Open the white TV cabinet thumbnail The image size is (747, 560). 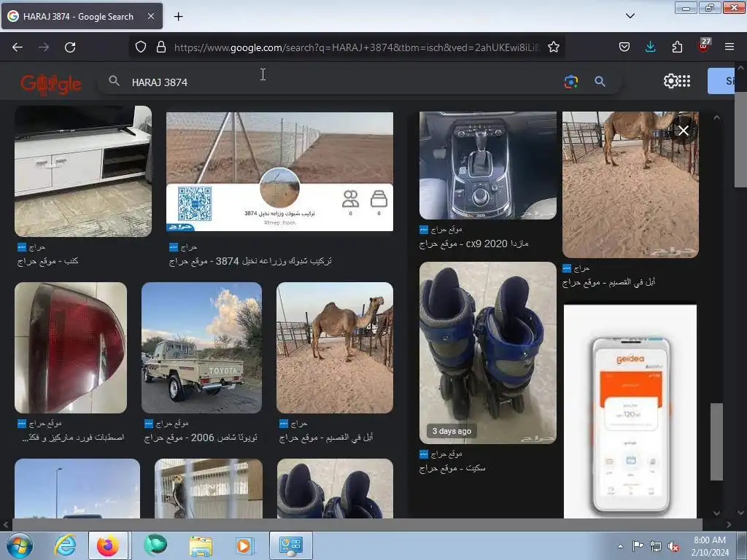click(83, 171)
